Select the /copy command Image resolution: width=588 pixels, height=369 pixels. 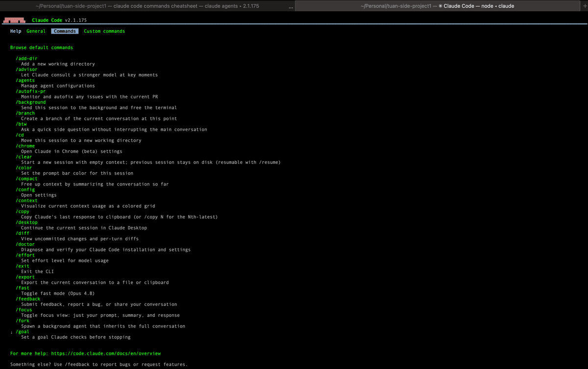pyautogui.click(x=23, y=211)
